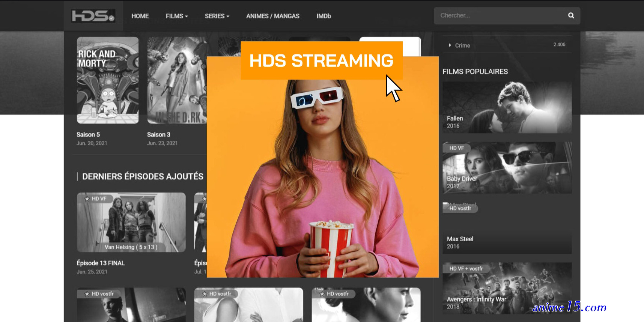Open the Avengers: Infinity War film card

click(x=507, y=288)
